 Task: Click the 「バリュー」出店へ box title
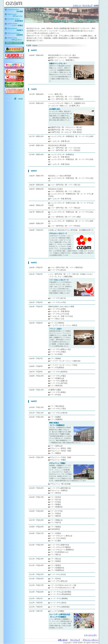coord(55,329)
